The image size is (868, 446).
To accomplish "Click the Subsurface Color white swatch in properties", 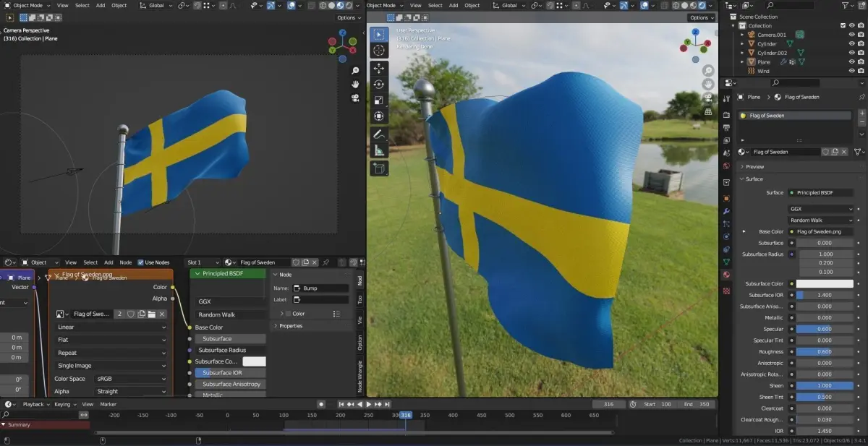I will click(x=825, y=284).
